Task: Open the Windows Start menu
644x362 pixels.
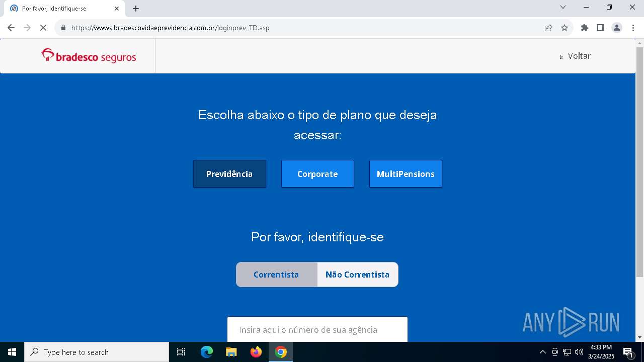Action: [12, 352]
